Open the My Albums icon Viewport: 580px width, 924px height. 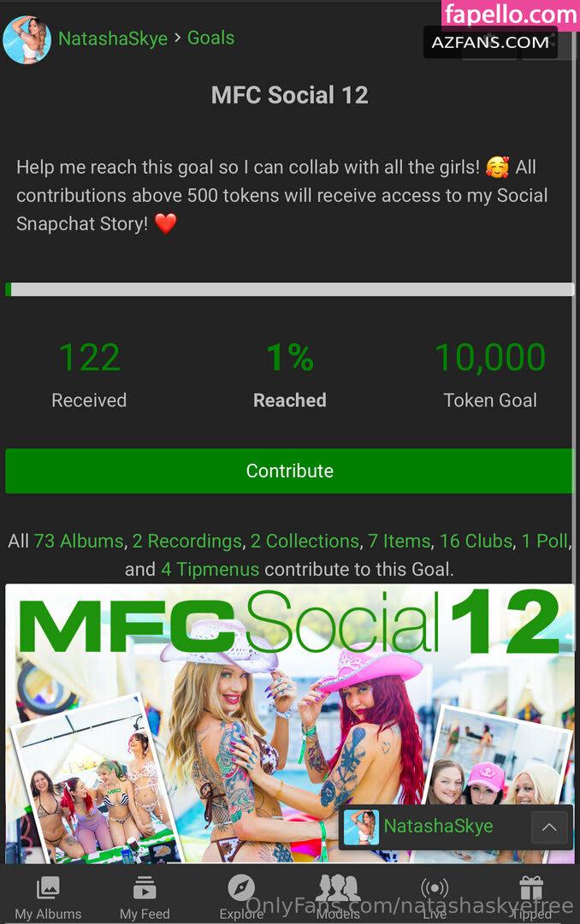point(48,887)
